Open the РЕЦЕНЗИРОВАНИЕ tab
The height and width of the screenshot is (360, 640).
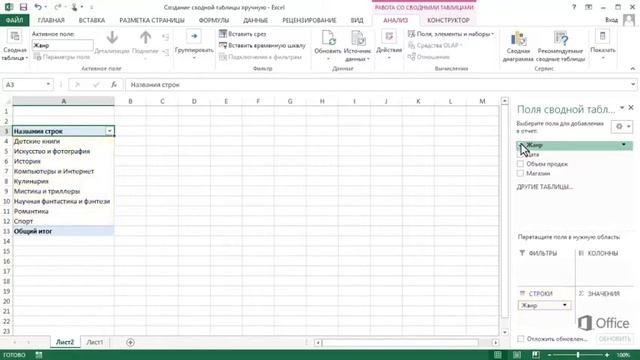tap(309, 20)
